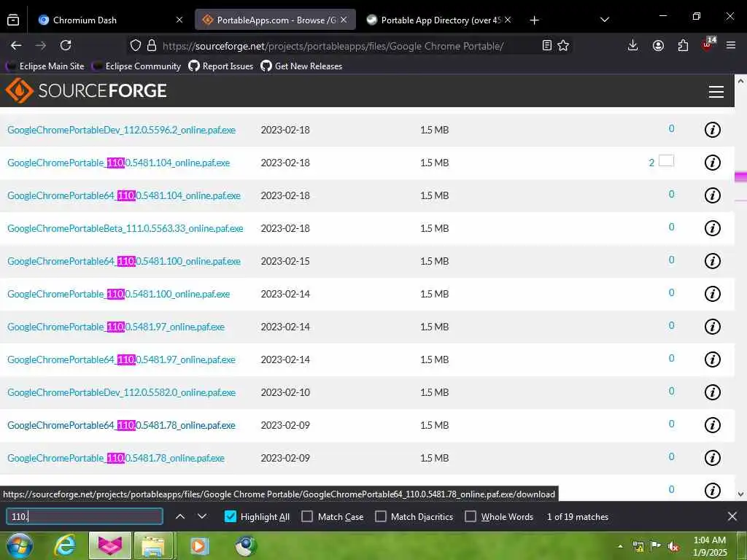Download GoogleChromePortableDev_112.0.5582.0_online.paf.exe
747x560 pixels.
(x=122, y=393)
